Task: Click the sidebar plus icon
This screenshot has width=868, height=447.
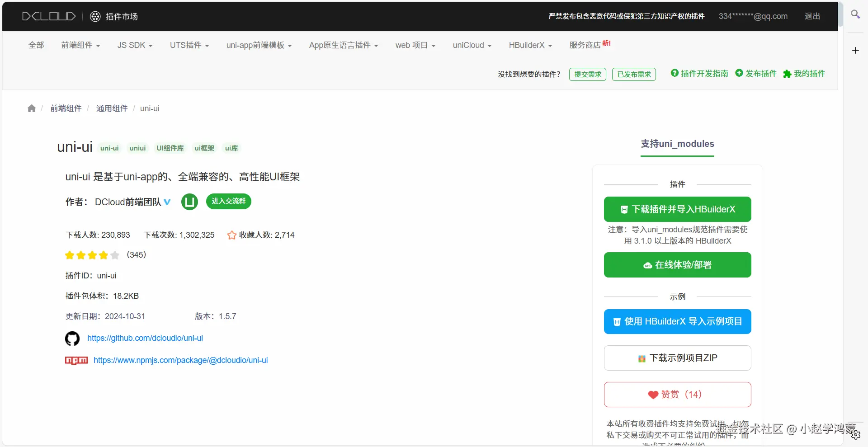Action: point(855,51)
